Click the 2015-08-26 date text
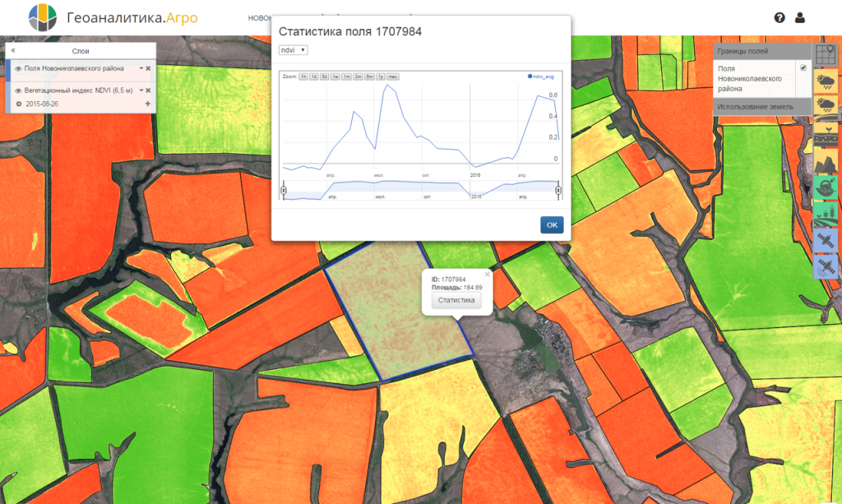842x504 pixels. [x=42, y=104]
